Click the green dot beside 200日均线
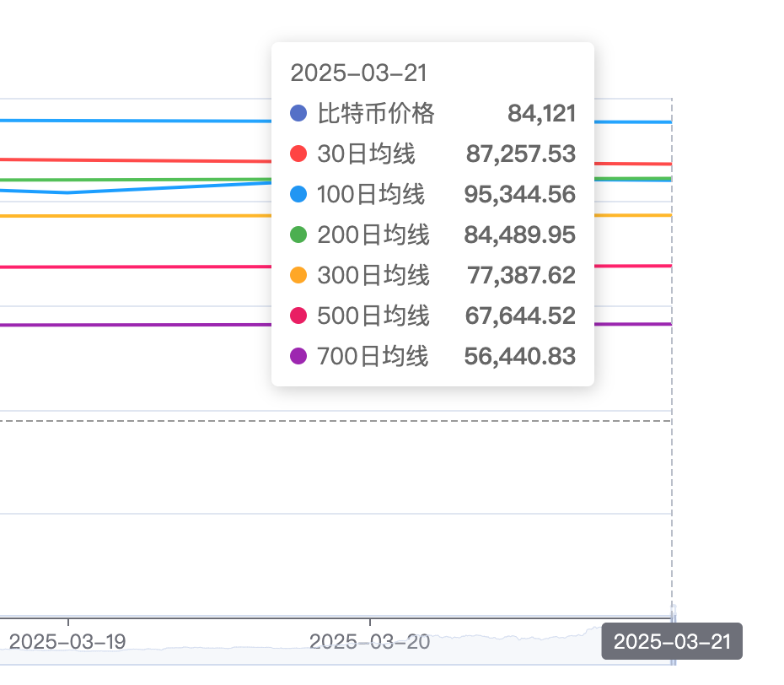The image size is (784, 685). [298, 235]
